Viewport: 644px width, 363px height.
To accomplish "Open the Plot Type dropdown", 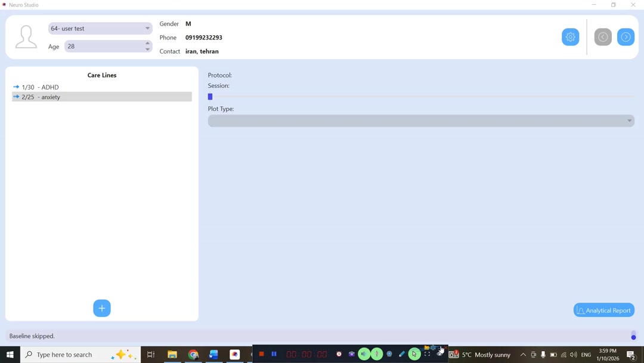I will (421, 121).
